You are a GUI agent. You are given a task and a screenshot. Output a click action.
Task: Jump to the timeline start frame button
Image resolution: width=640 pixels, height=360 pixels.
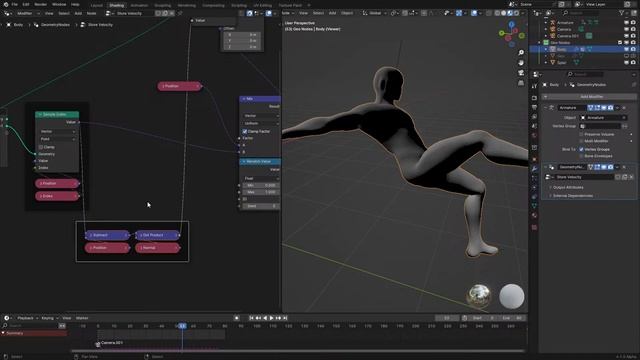pyautogui.click(x=251, y=318)
